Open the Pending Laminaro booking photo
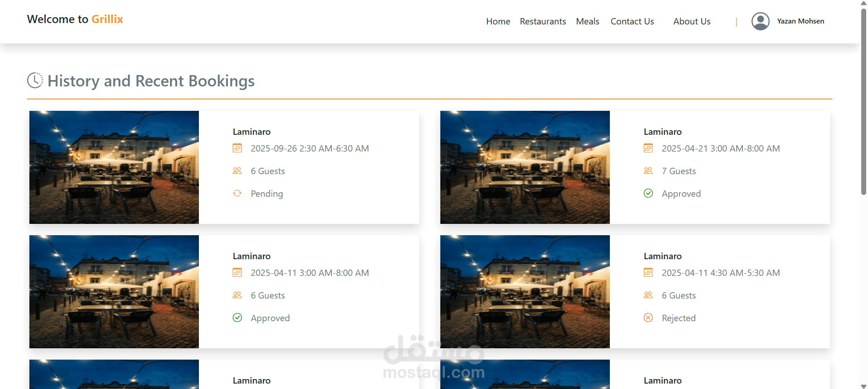 tap(114, 167)
